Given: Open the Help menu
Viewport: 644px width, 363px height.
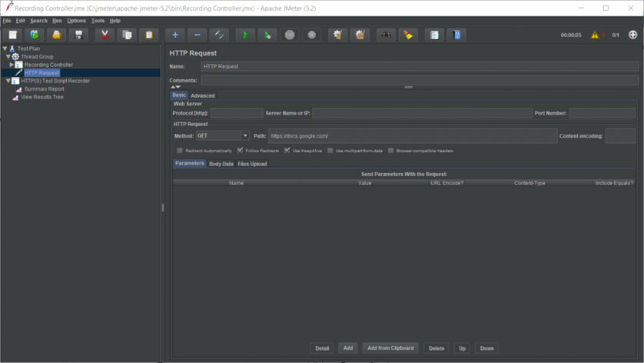Looking at the screenshot, I should click(x=115, y=21).
